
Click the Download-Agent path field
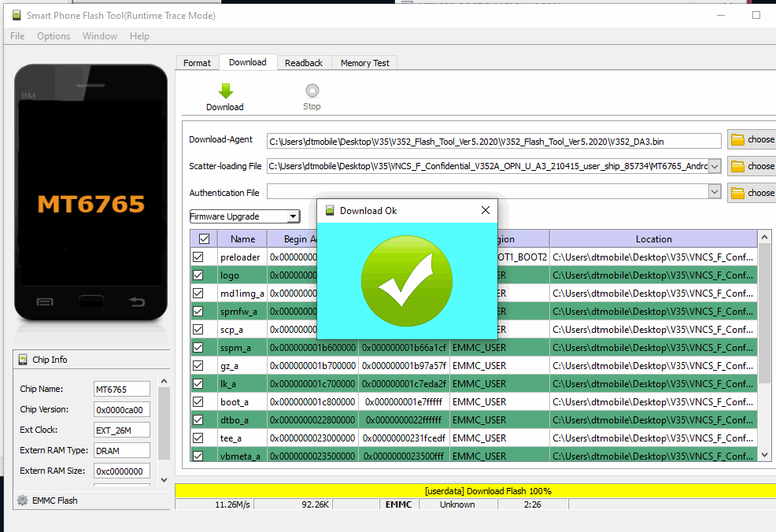click(x=493, y=141)
